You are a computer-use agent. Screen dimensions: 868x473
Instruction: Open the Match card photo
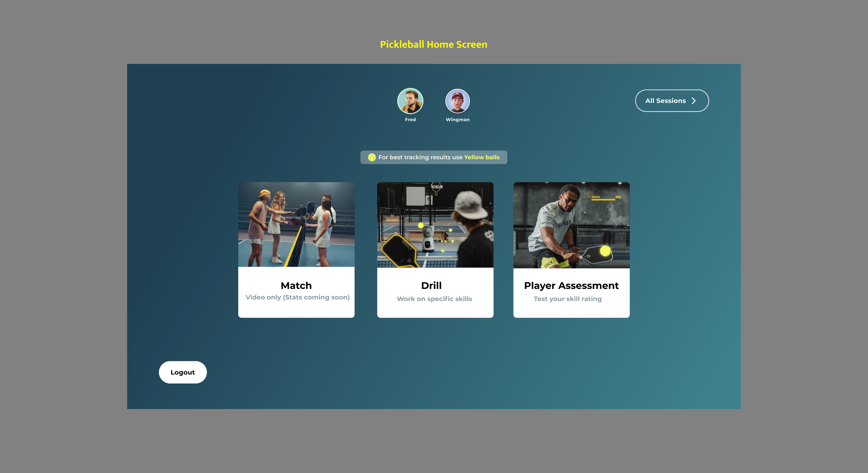pos(296,224)
